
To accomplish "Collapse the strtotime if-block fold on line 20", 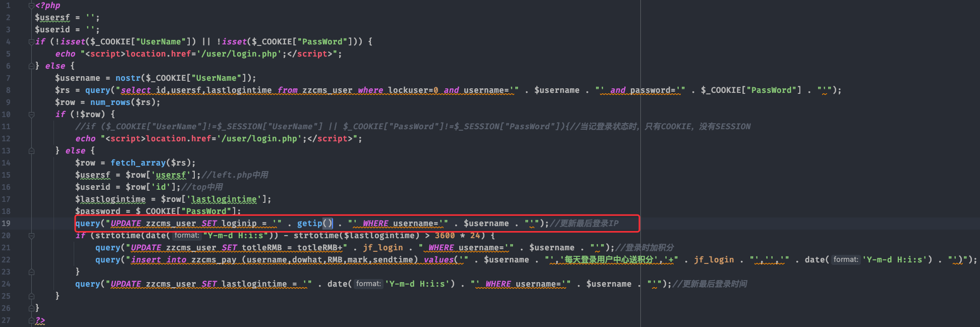I will pyautogui.click(x=31, y=236).
